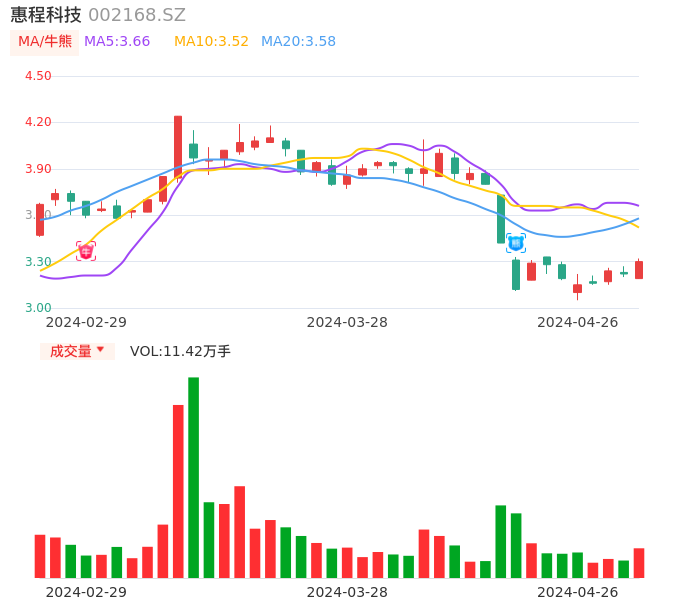Click the last red candlestick on the right

(x=639, y=270)
